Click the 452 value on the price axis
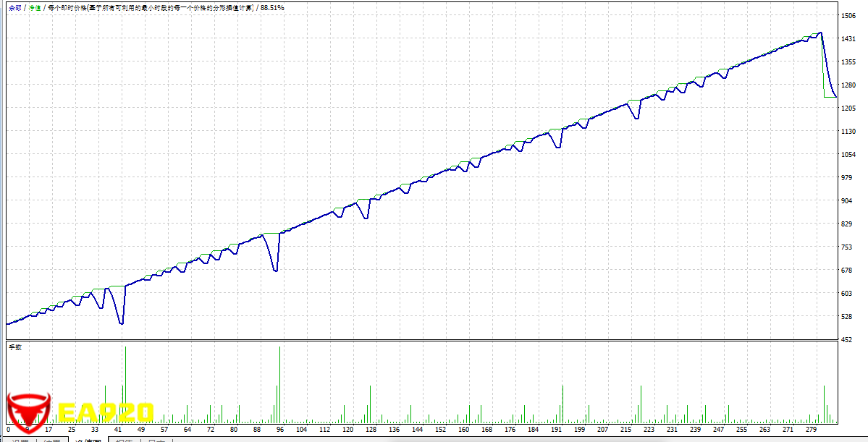Image resolution: width=868 pixels, height=442 pixels. [x=847, y=339]
